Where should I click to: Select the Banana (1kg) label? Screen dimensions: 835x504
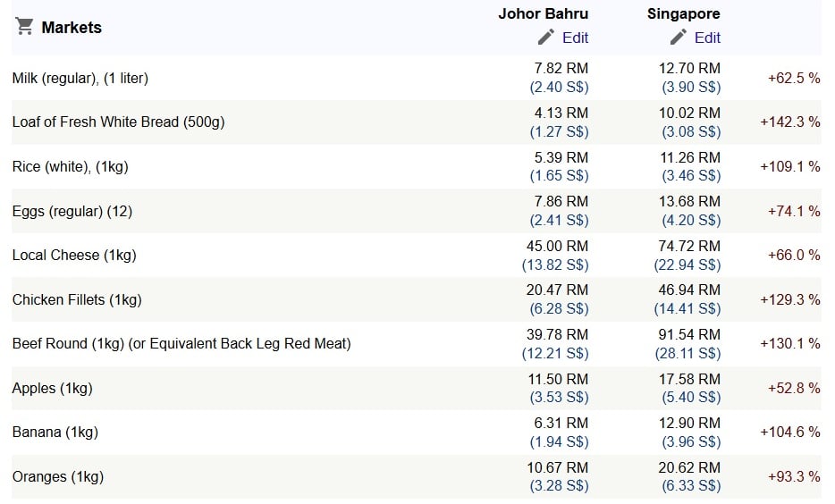(55, 432)
